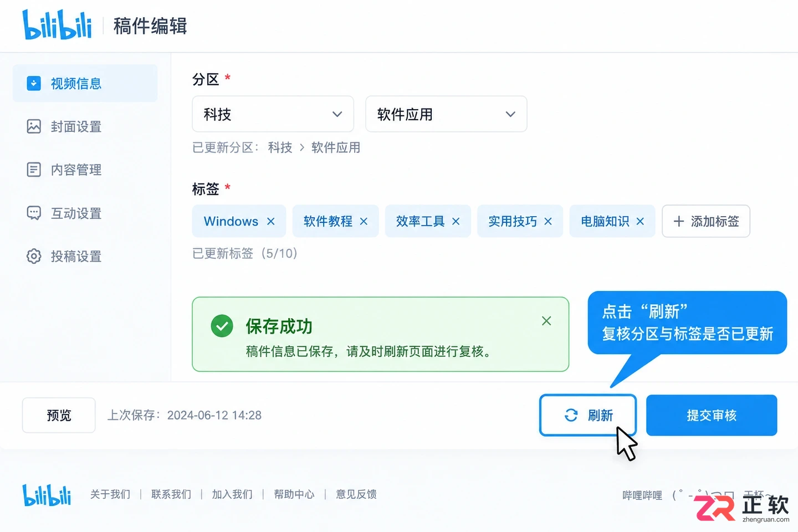Click the 效率工具 tag label
Viewport: 798px width, 532px height.
point(421,221)
